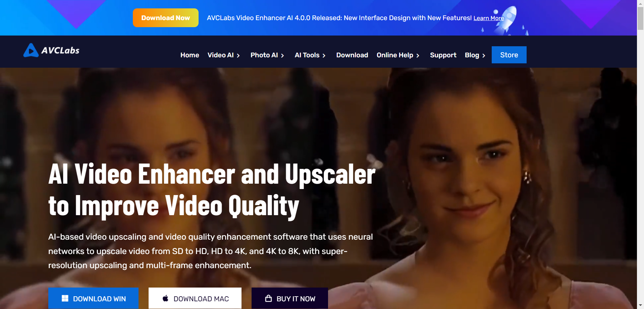
Task: Navigate to the Download menu item
Action: point(352,55)
